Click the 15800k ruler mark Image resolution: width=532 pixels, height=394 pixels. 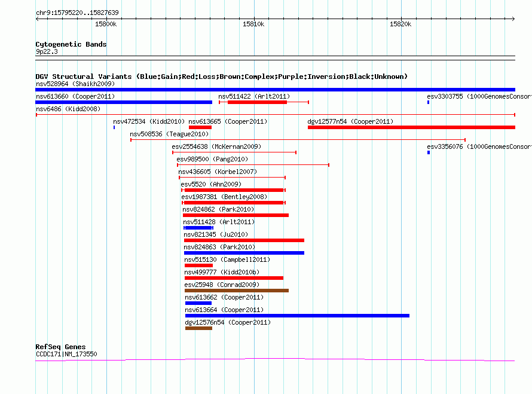106,24
